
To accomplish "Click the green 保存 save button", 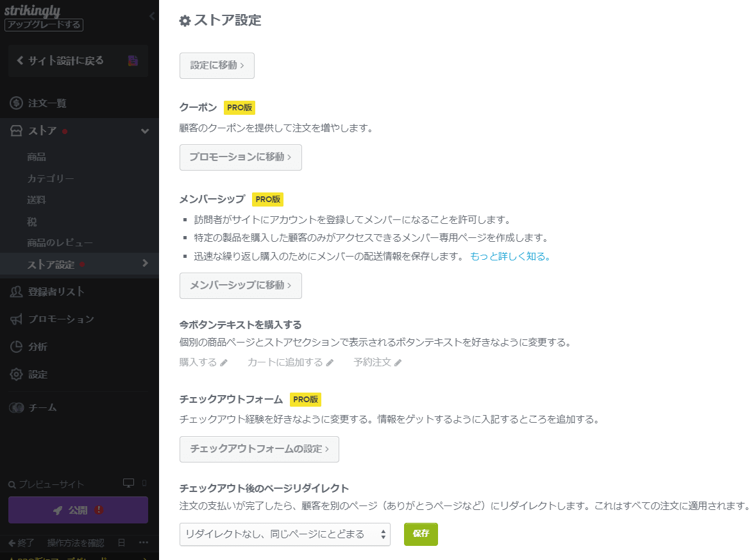I will tap(420, 534).
